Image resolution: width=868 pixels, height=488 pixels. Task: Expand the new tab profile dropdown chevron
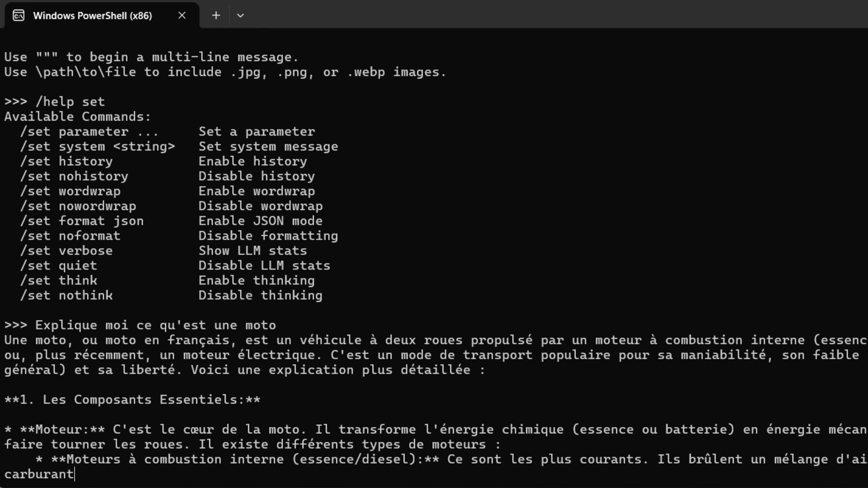click(241, 16)
